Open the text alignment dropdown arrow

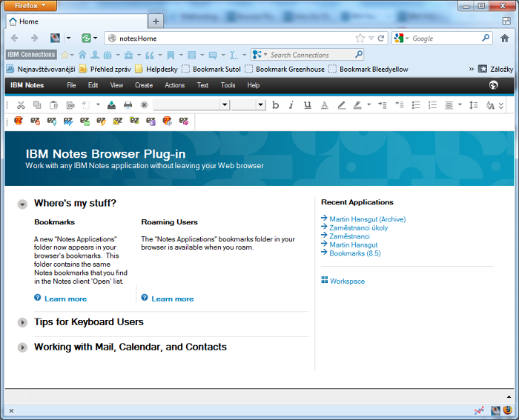(x=460, y=104)
